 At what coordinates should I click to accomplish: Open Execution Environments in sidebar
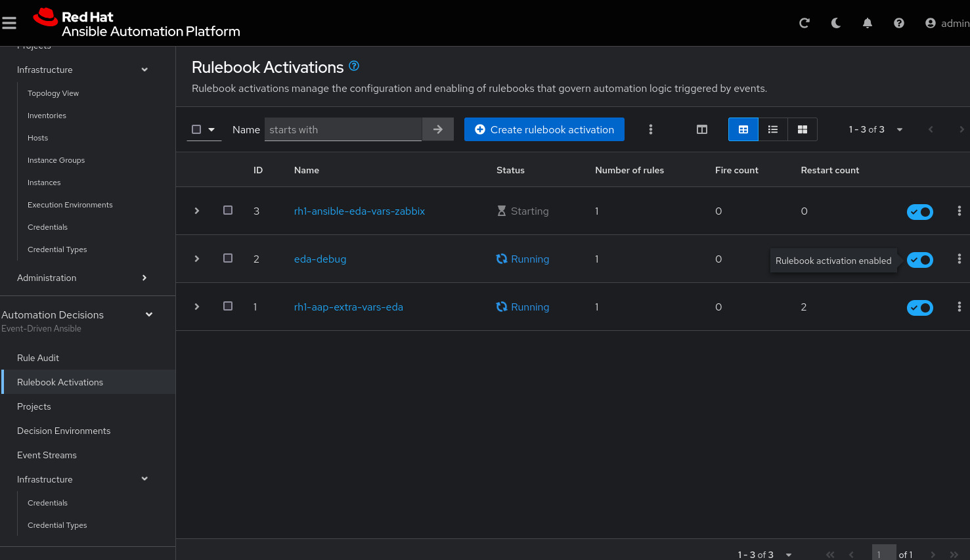70,205
